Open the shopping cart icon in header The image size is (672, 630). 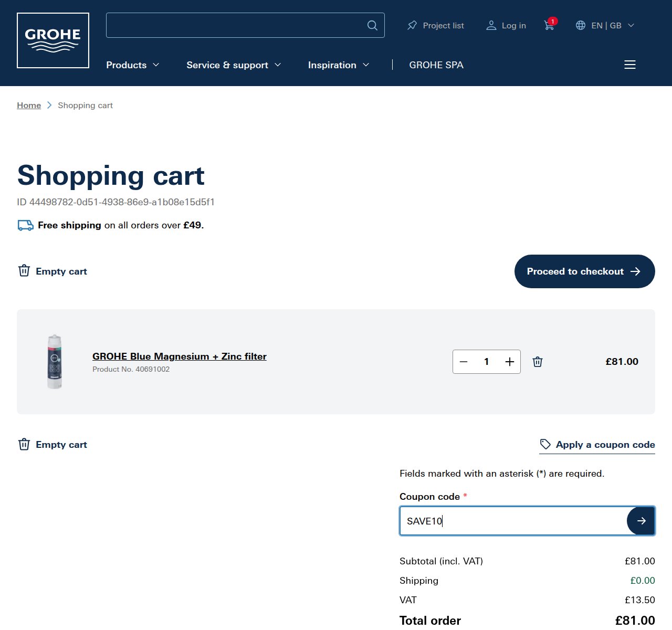550,25
